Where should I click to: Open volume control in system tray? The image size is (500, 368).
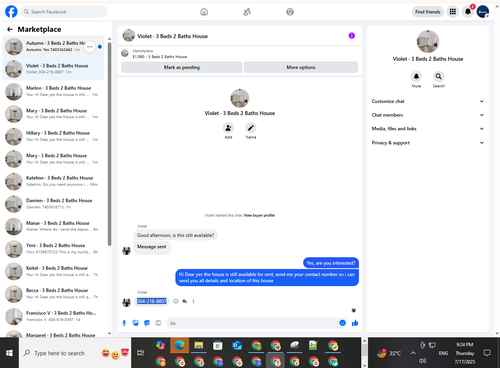423,361
